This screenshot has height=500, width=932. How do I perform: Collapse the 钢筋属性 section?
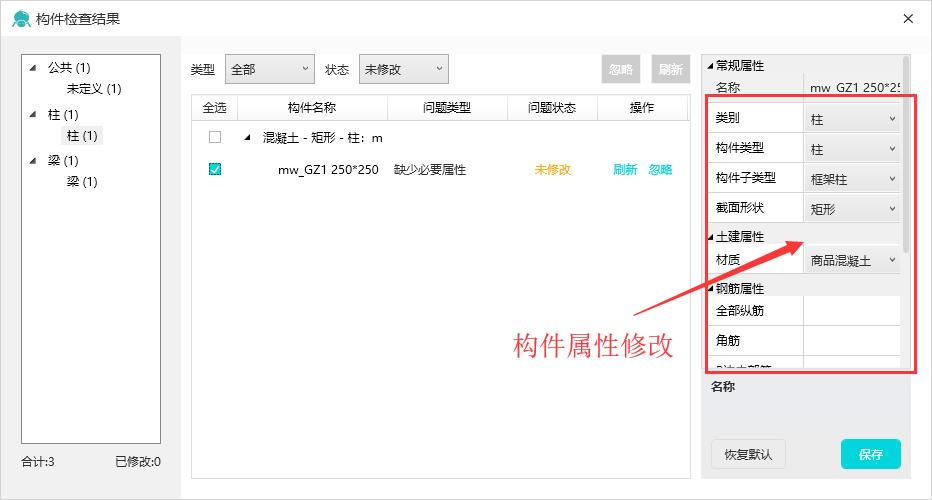coord(710,288)
